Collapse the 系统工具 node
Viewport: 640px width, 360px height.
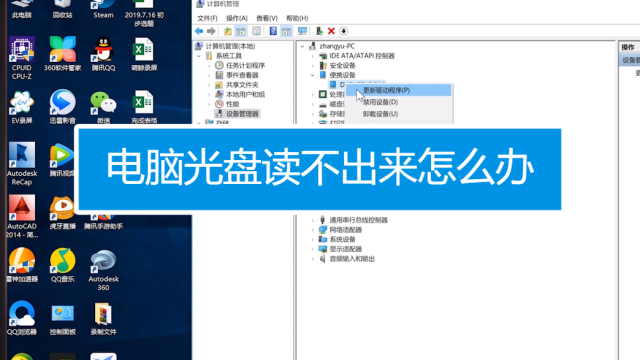click(199, 56)
